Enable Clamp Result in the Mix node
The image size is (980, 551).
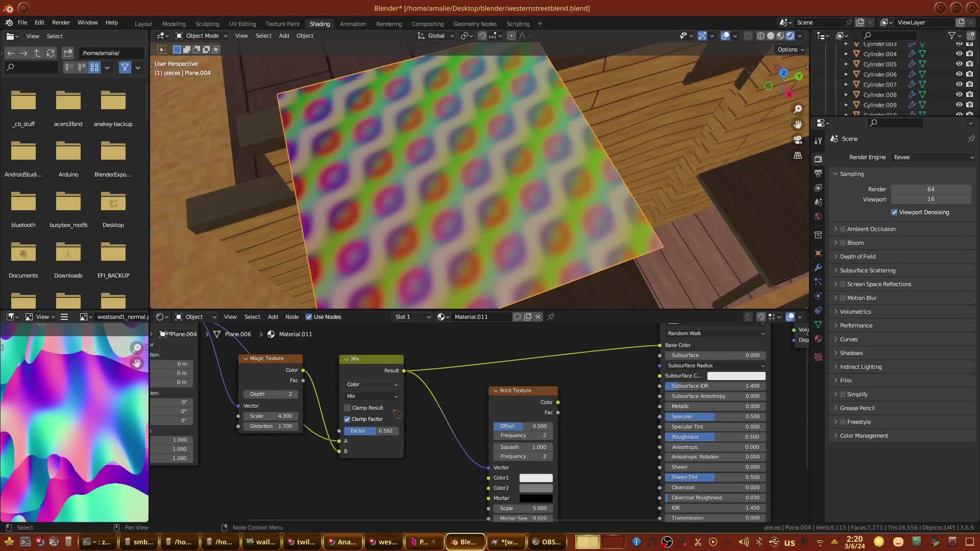click(x=348, y=408)
